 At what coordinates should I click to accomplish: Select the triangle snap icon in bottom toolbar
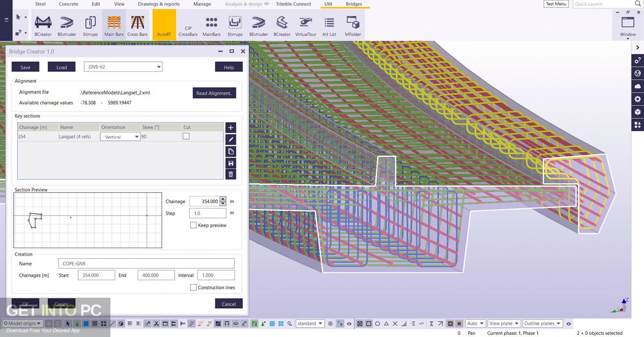pos(386,324)
